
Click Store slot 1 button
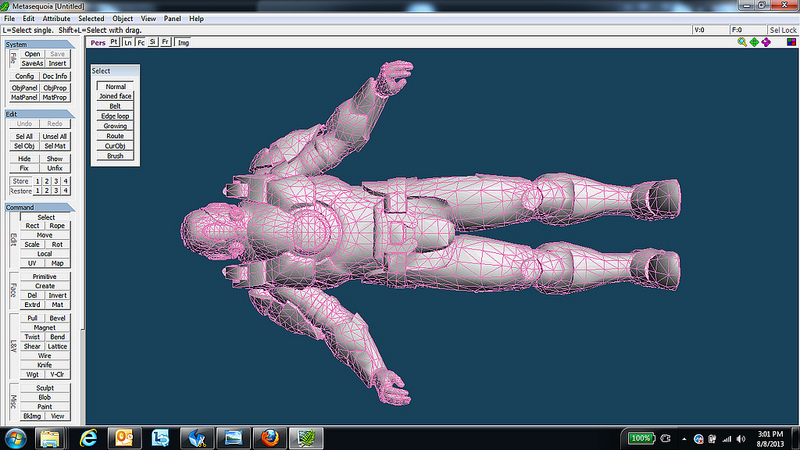pos(37,181)
